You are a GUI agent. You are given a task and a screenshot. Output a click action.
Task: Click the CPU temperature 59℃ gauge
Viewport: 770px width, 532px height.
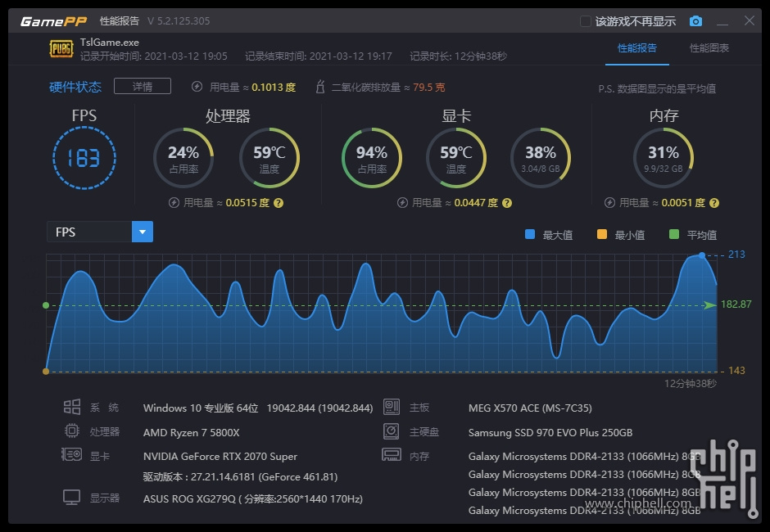(x=269, y=158)
